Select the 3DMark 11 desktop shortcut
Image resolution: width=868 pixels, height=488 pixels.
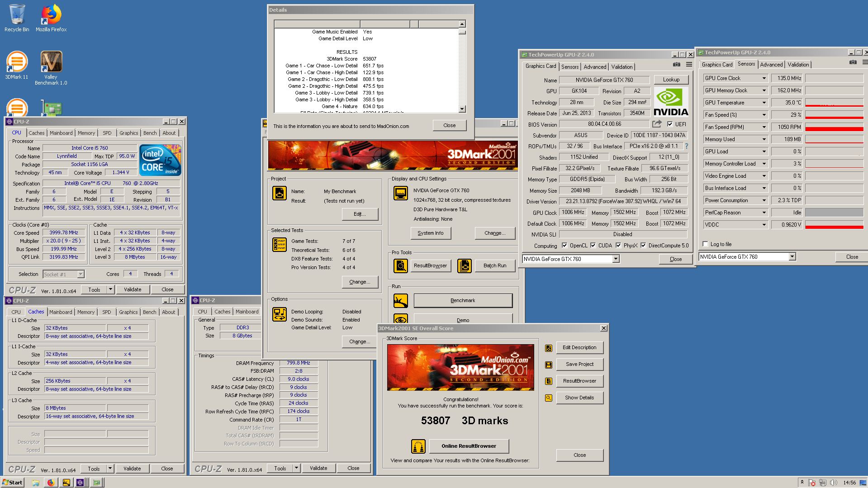(17, 66)
